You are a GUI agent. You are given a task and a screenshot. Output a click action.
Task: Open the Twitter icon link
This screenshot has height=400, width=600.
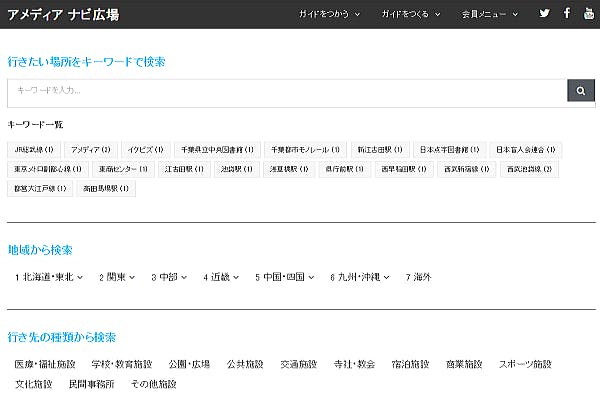544,14
